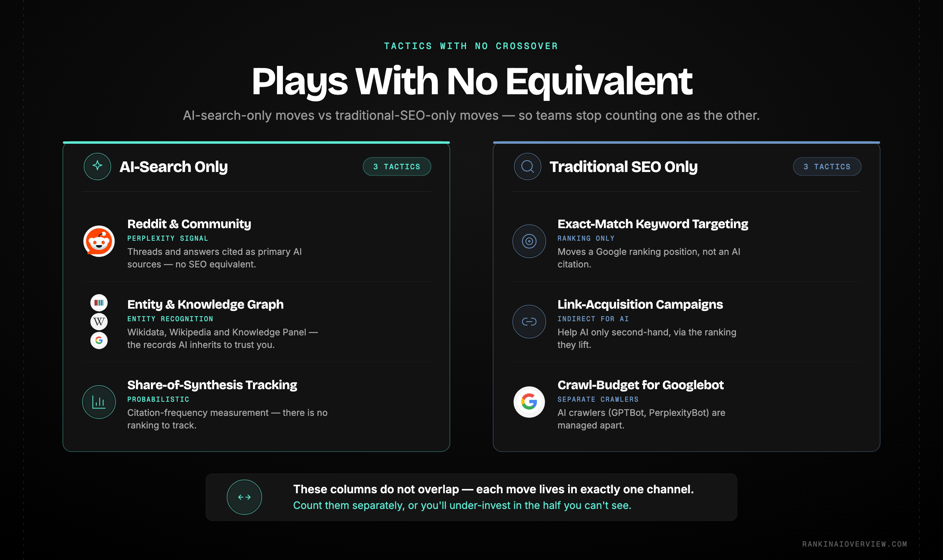Click the Reddit mascot logo
Screen dimensions: 943x560
click(99, 241)
